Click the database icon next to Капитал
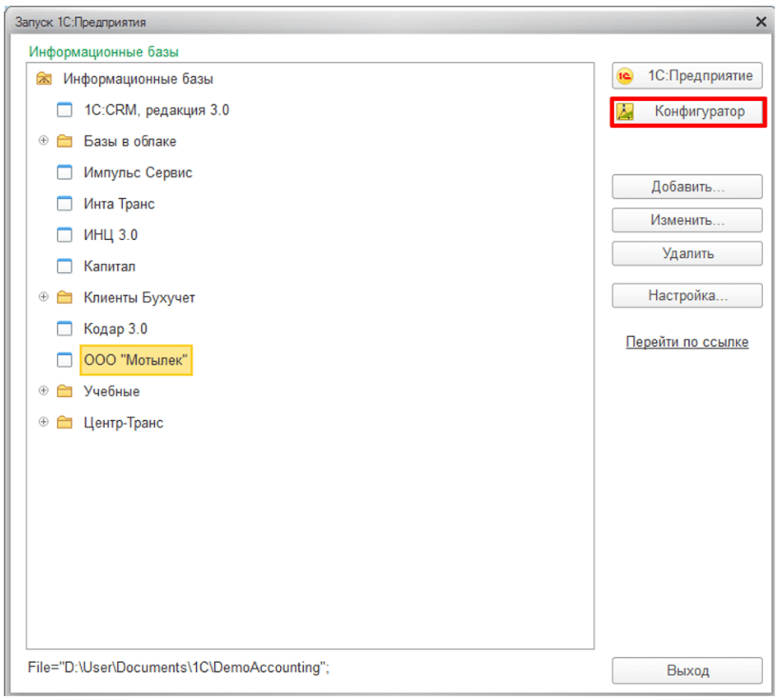Screen dimensions: 779x700 [x=65, y=267]
